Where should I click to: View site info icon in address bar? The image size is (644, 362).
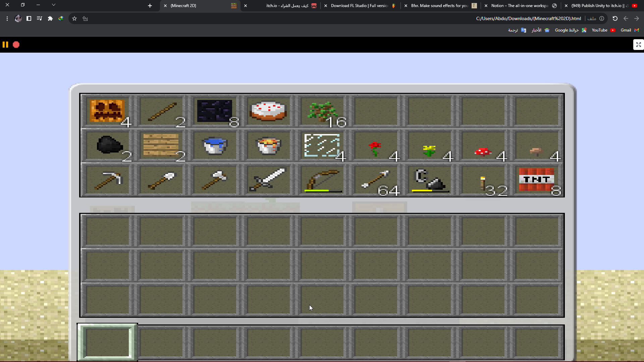(x=602, y=19)
